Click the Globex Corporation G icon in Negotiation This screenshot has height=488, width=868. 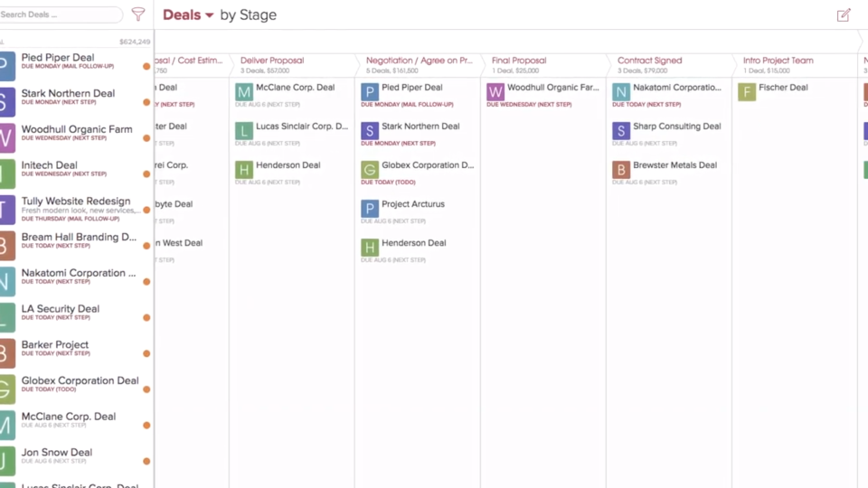tap(370, 170)
